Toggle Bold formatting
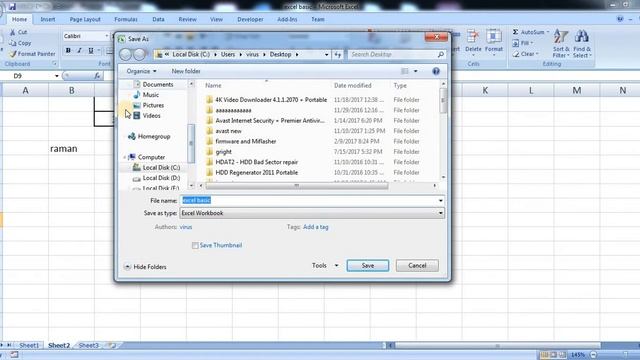 [68, 50]
